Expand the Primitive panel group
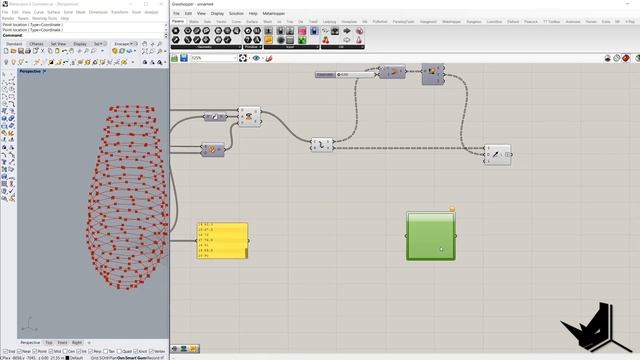640x360 pixels. click(x=253, y=47)
